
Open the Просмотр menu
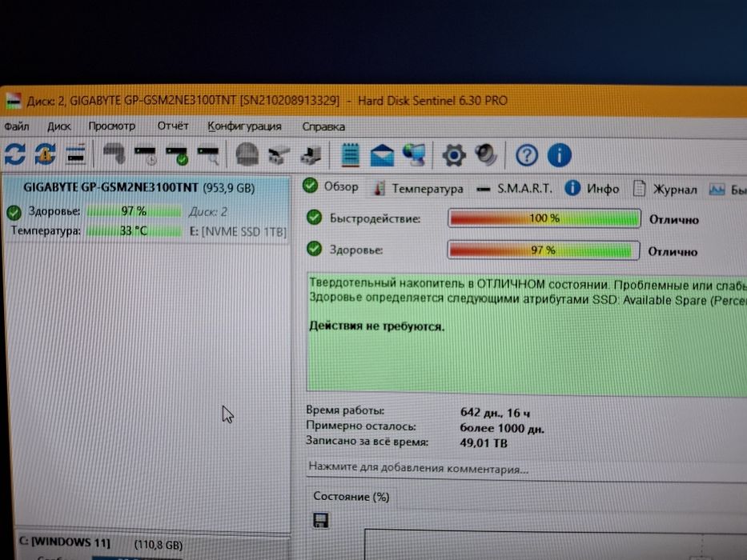(x=112, y=126)
